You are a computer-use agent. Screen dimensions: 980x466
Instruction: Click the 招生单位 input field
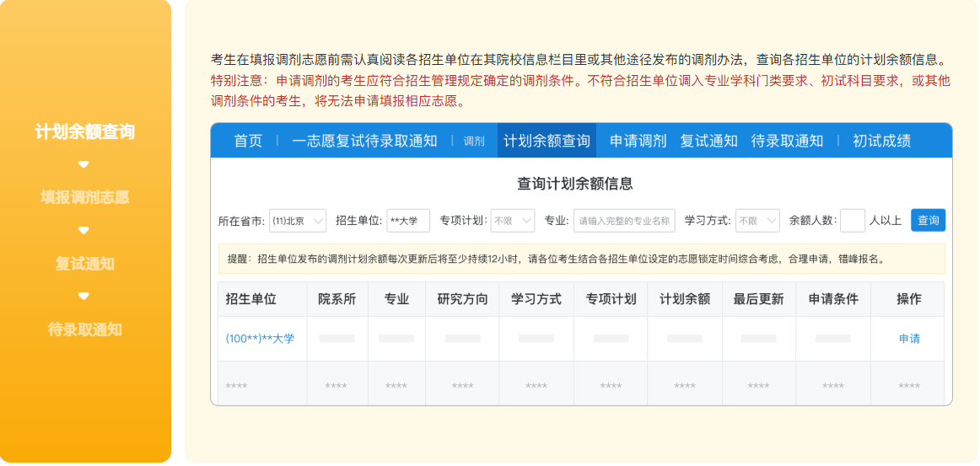click(408, 221)
